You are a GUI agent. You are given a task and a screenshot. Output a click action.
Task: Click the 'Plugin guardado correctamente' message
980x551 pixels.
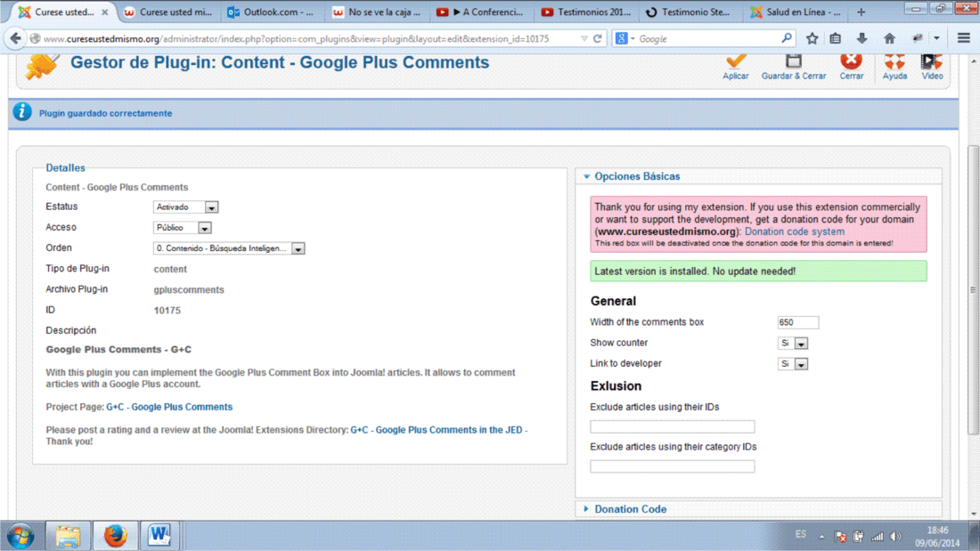tap(106, 113)
